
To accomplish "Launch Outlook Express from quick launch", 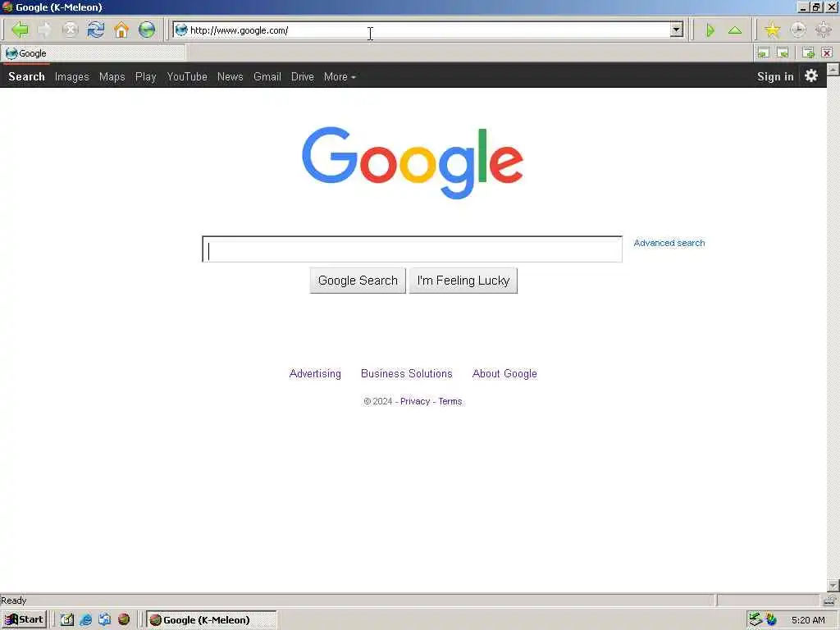I will point(104,620).
